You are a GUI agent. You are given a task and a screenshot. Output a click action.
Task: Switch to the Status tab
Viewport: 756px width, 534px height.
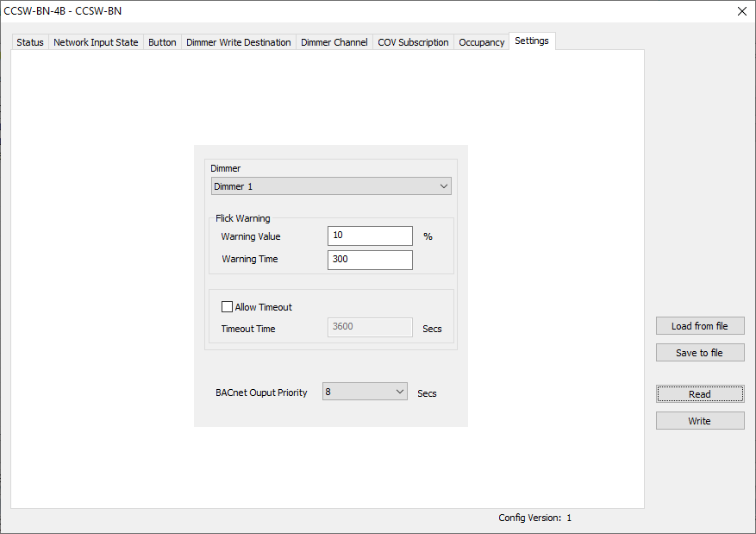[30, 42]
